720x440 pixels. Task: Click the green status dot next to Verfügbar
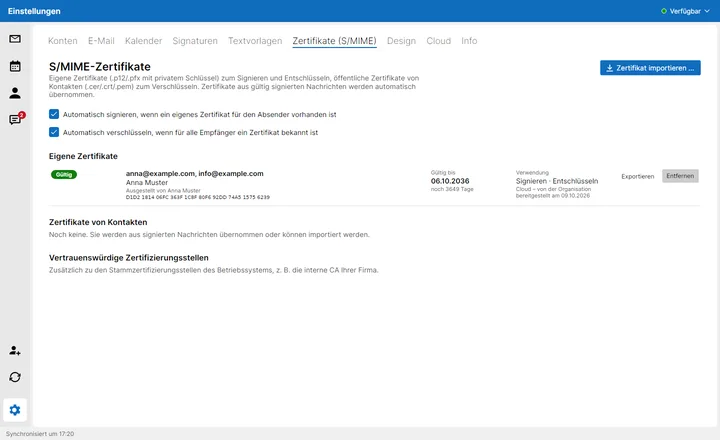tap(664, 11)
